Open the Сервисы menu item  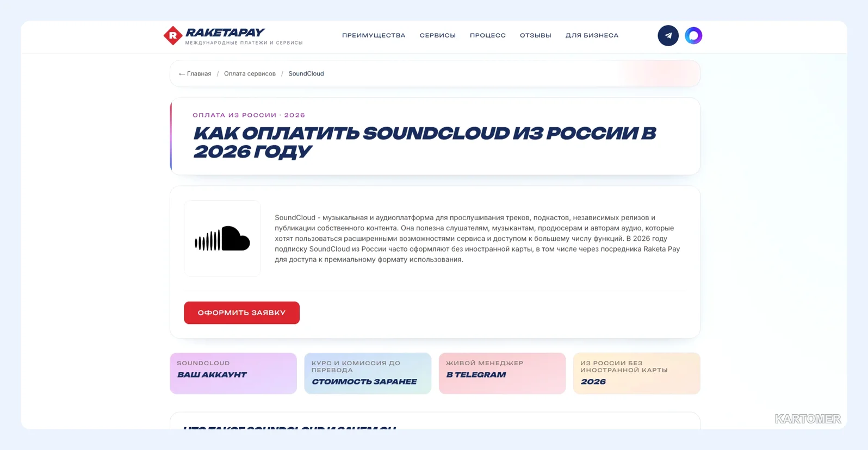coord(438,36)
